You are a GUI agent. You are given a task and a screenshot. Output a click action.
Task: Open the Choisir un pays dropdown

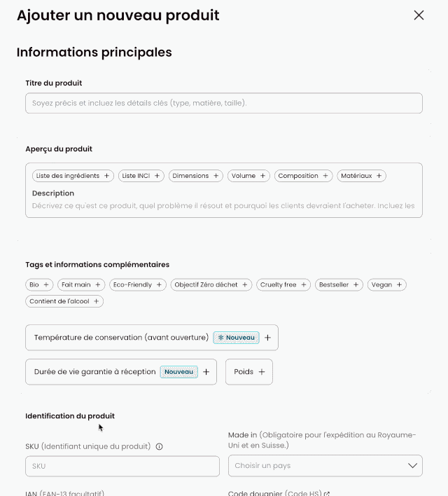point(325,465)
